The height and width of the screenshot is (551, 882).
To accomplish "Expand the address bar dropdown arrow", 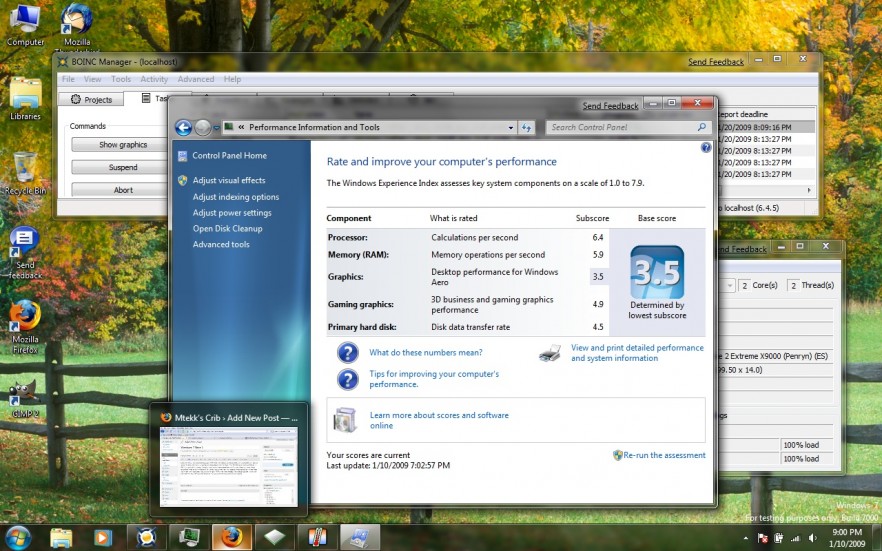I will pos(510,128).
